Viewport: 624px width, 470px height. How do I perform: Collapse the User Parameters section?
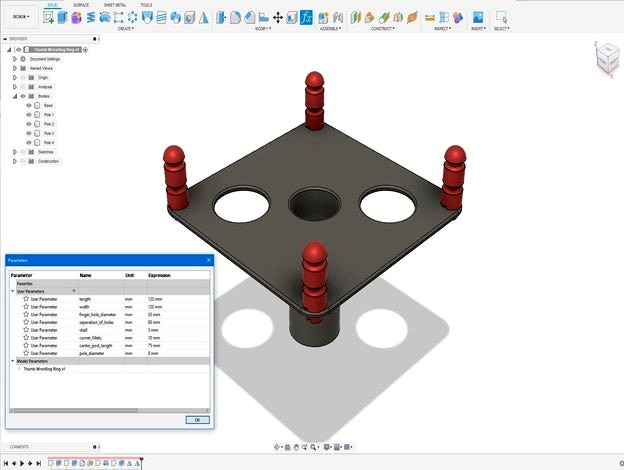(13, 291)
